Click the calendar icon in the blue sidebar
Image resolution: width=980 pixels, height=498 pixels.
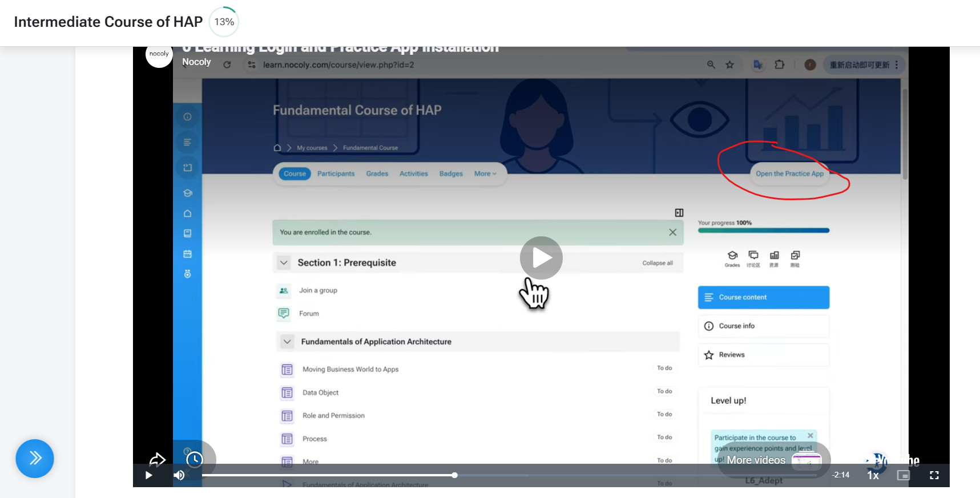pyautogui.click(x=187, y=254)
